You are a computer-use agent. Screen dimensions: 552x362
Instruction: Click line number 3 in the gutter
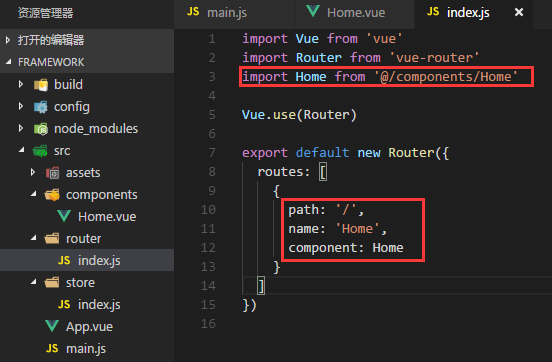click(212, 76)
